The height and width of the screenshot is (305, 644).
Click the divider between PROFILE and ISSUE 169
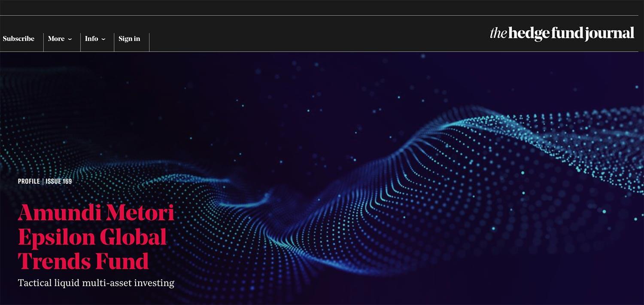tap(43, 181)
